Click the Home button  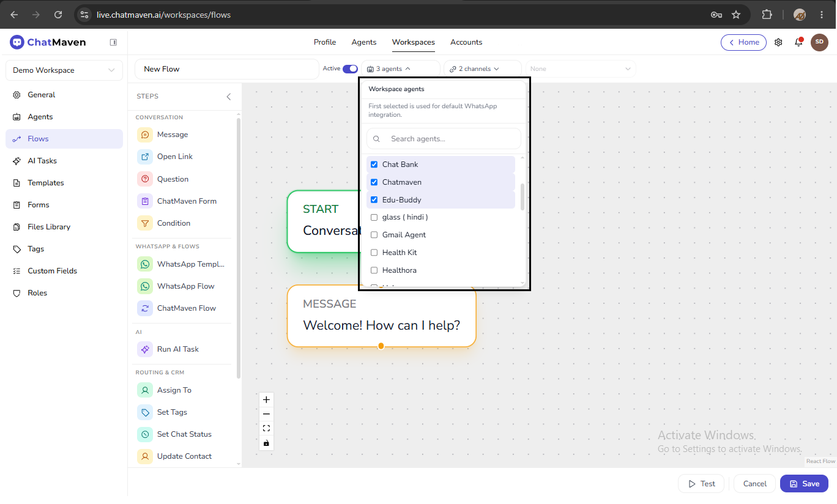click(x=743, y=42)
